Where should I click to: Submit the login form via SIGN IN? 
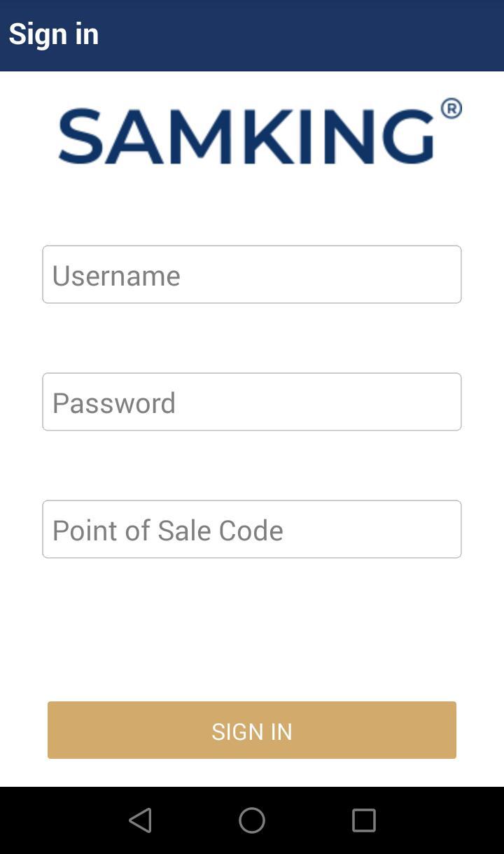click(x=252, y=730)
